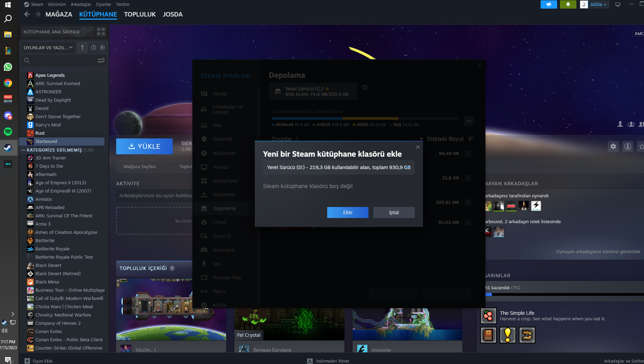This screenshot has width=644, height=364.
Task: Open advanced filter sliders icon in library search
Action: tap(101, 61)
